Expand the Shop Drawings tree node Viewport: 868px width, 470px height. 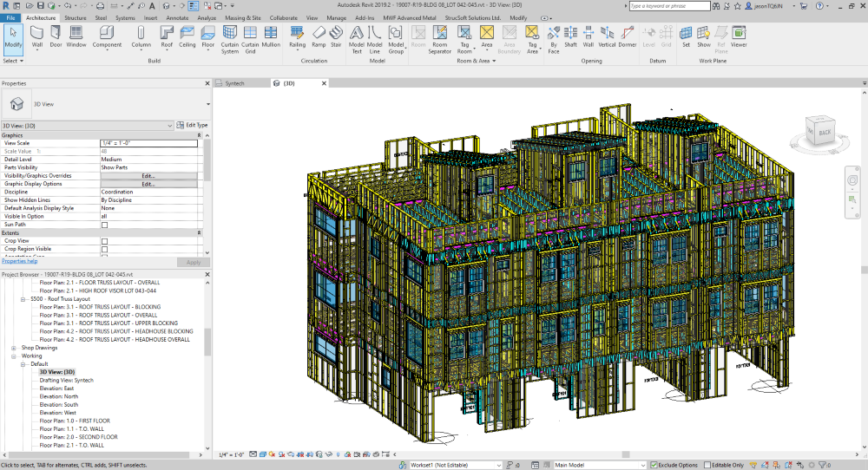coord(14,348)
